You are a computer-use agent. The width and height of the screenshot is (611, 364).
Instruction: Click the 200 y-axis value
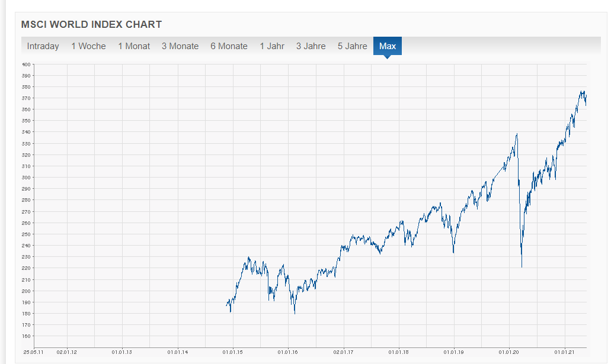tap(26, 291)
